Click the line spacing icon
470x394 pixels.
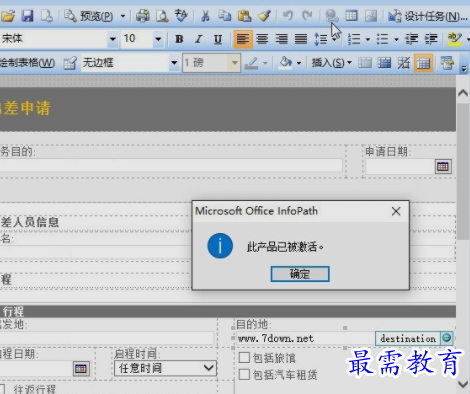tap(321, 39)
